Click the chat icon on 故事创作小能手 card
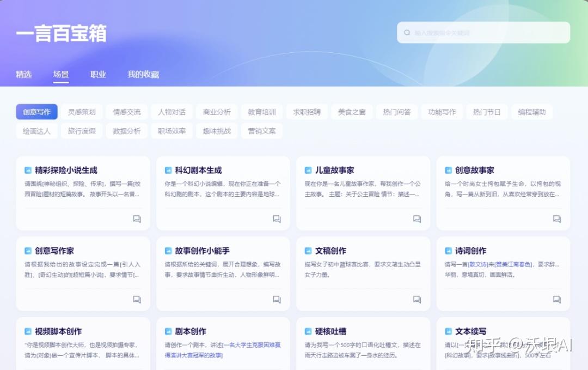 [277, 300]
